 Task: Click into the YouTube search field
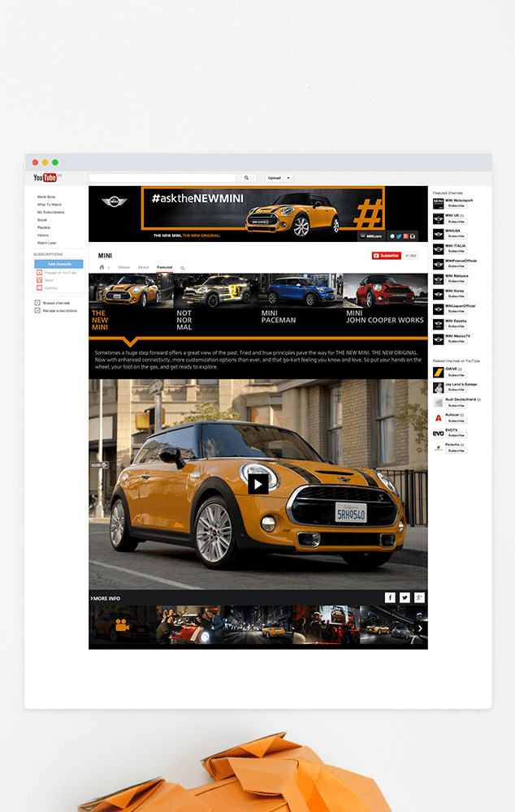click(162, 178)
